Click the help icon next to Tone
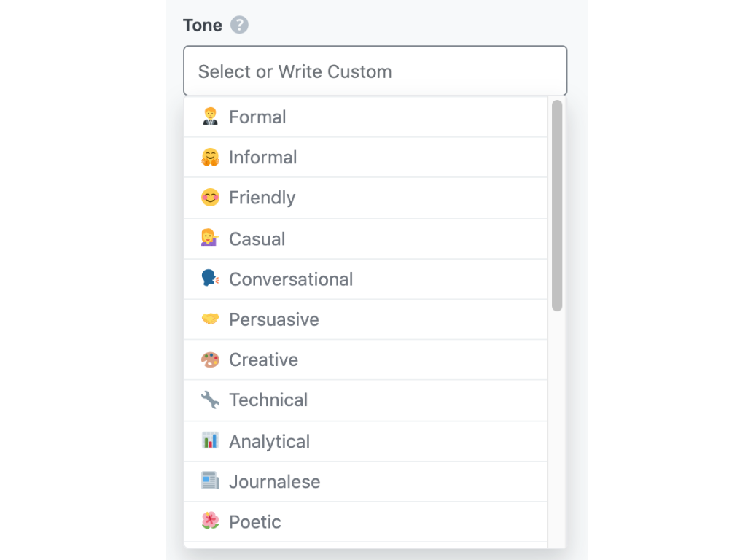Screen dimensions: 740x560 240,26
